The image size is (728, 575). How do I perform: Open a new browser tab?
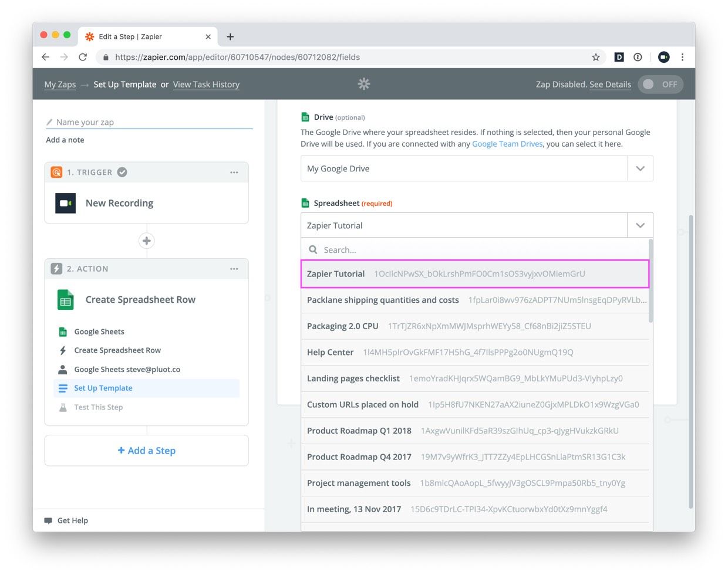click(x=230, y=36)
